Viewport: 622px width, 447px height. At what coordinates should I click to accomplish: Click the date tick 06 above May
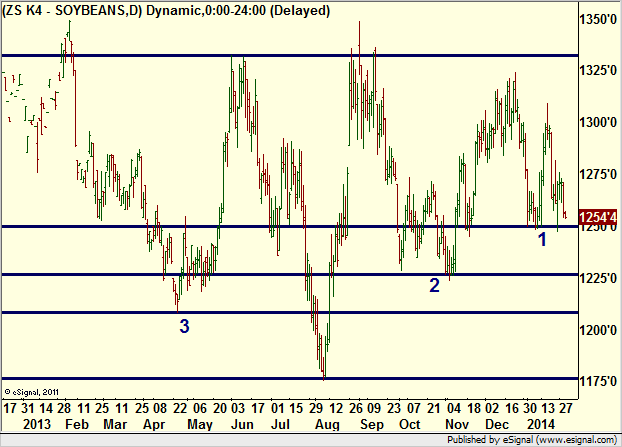coord(200,408)
